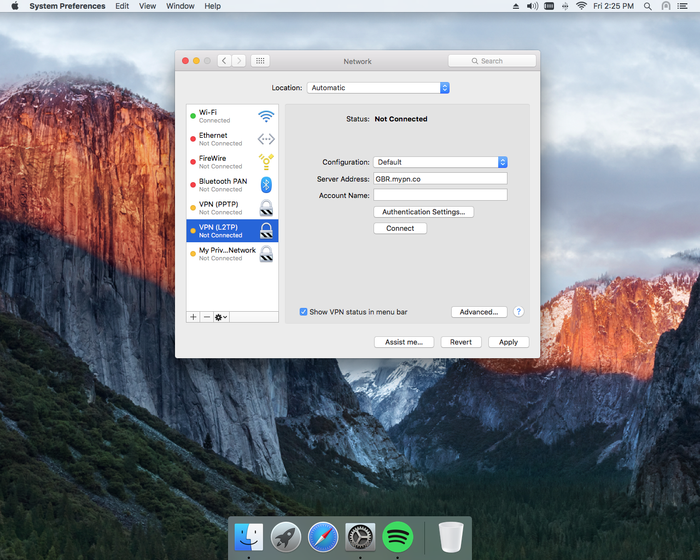Click the Account Name field
Image resolution: width=700 pixels, height=560 pixels.
tap(440, 195)
